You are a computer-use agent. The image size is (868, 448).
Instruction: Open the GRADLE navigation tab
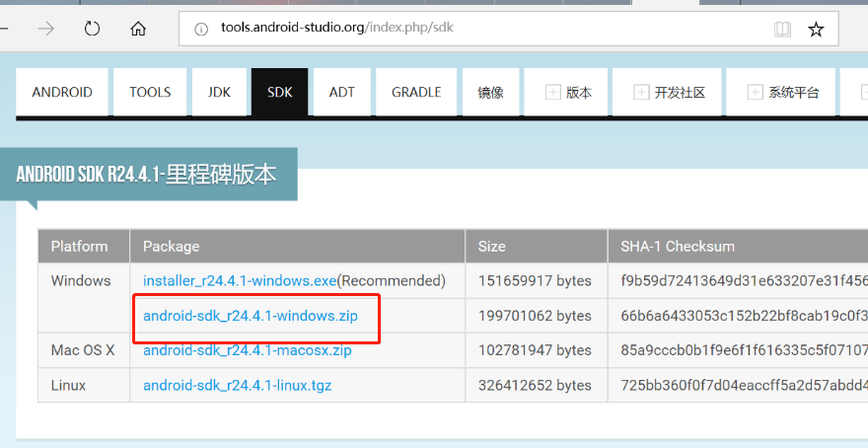pyautogui.click(x=416, y=92)
